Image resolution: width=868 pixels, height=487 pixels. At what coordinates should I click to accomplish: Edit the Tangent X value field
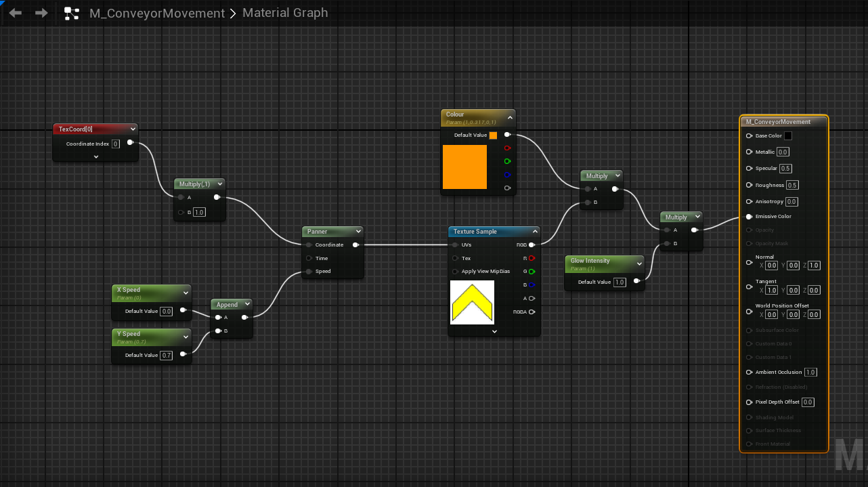pyautogui.click(x=772, y=290)
